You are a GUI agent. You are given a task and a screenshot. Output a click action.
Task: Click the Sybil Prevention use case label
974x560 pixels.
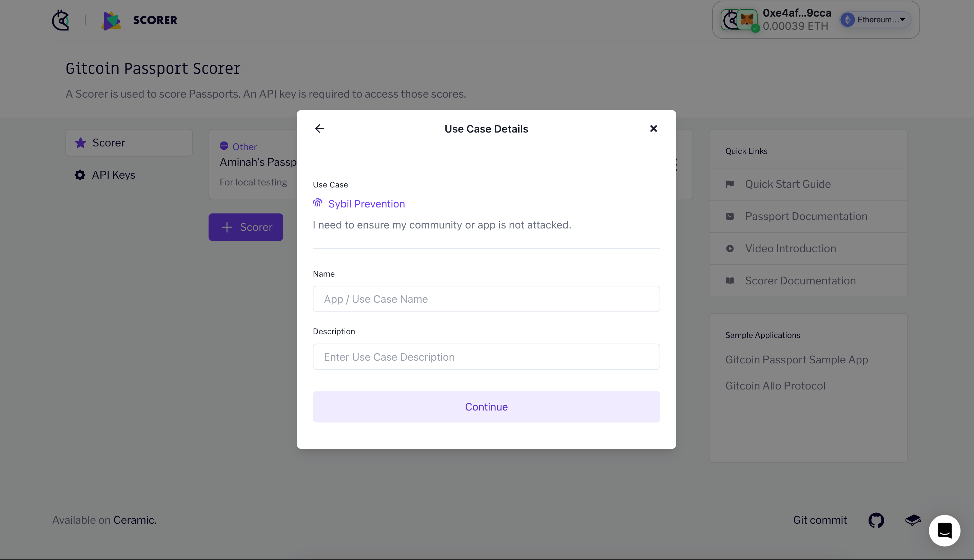(x=366, y=204)
